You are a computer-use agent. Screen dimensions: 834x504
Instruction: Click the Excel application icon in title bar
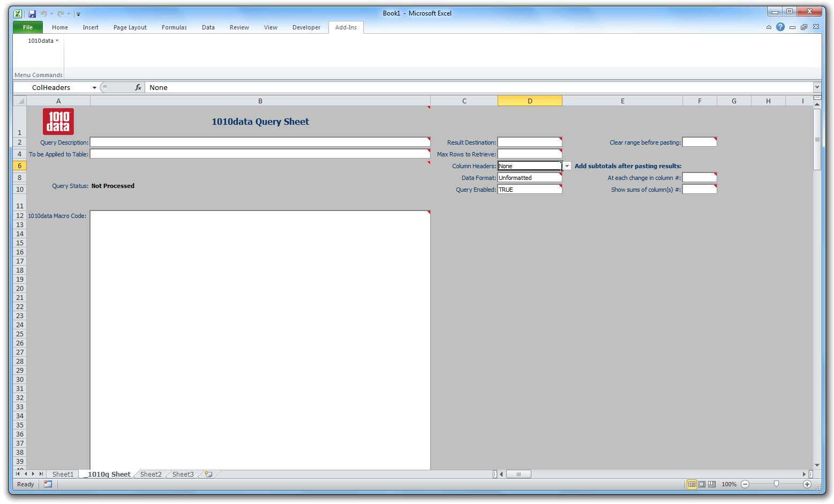pyautogui.click(x=18, y=14)
